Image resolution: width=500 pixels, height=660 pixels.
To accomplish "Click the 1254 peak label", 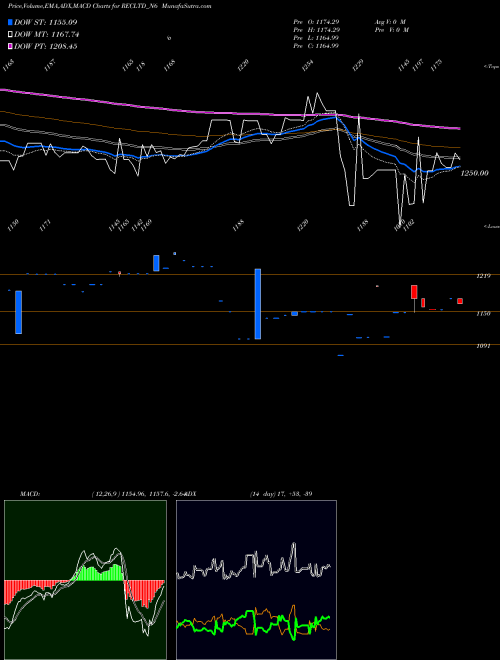I will 308,65.
